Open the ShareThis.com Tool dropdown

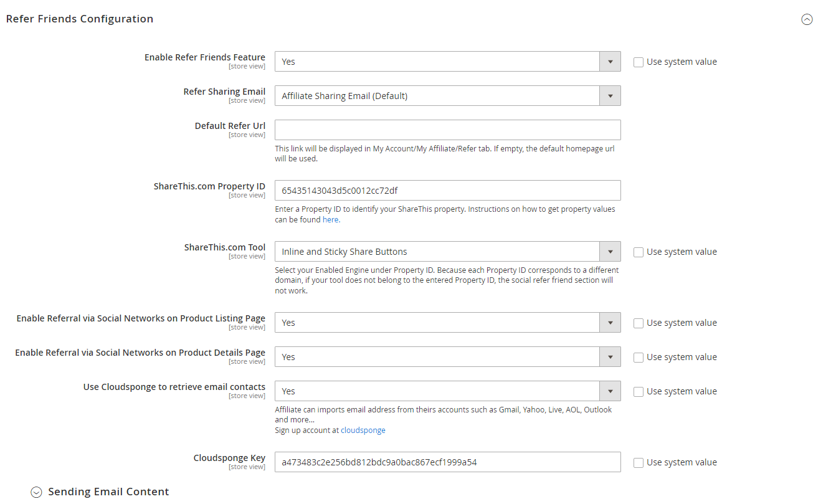[447, 252]
